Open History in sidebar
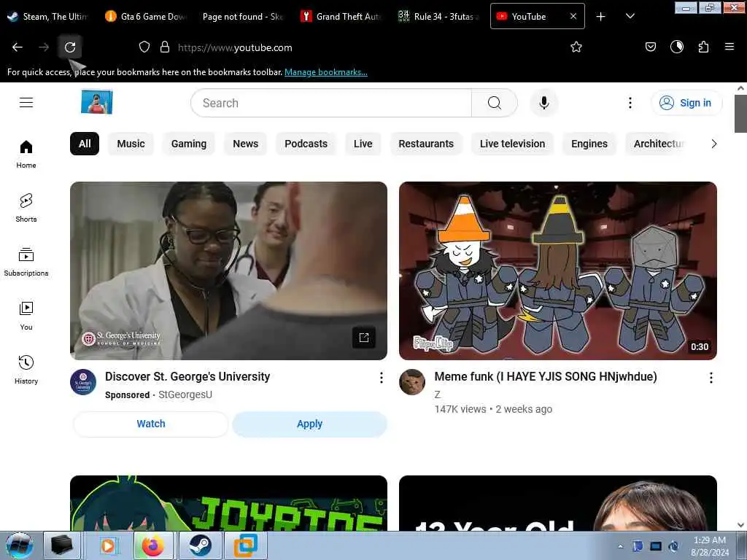 click(x=26, y=370)
